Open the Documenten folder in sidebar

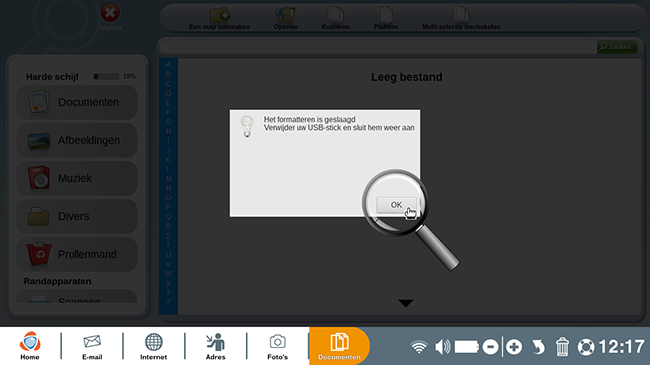[77, 102]
